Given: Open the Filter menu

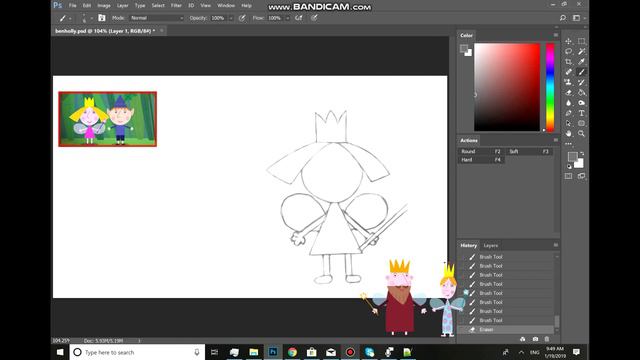Looking at the screenshot, I should pyautogui.click(x=176, y=6).
